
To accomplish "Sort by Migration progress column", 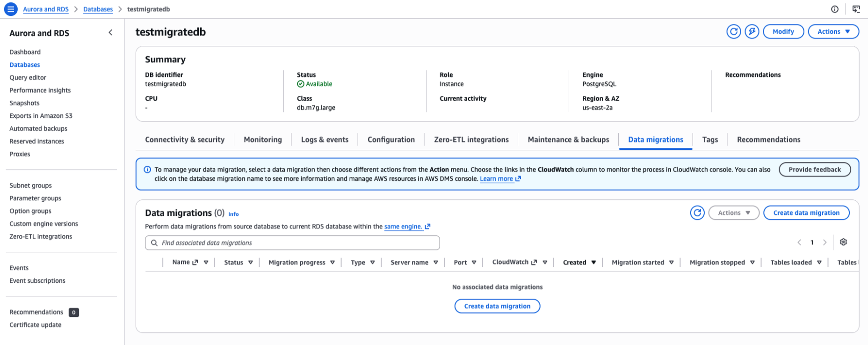I will click(333, 263).
